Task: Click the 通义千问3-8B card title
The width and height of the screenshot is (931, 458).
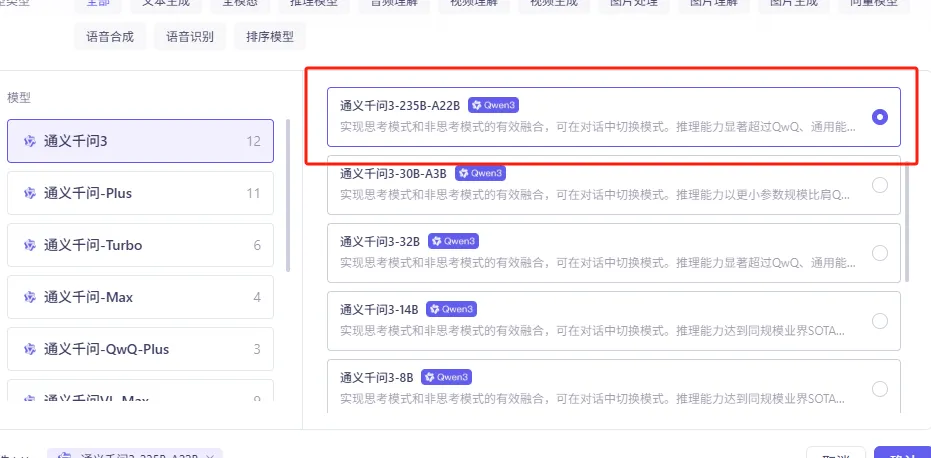Action: [x=377, y=377]
